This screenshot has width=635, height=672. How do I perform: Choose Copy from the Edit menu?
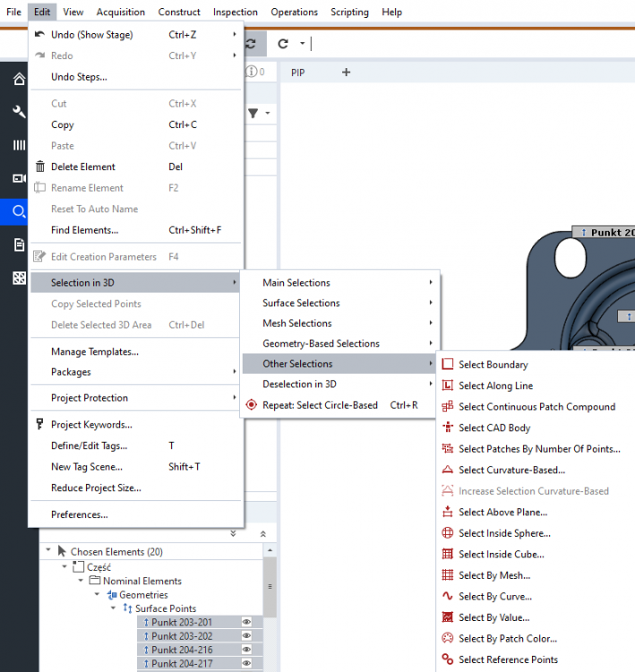135,125
